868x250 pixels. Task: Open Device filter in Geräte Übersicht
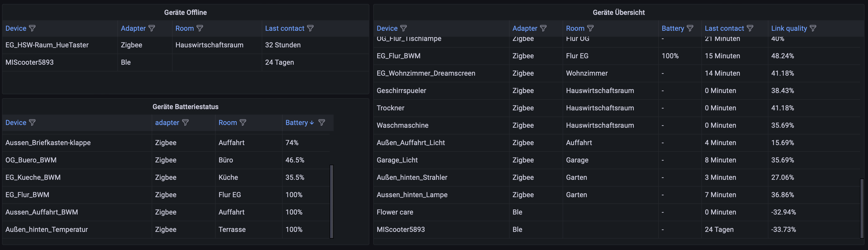click(x=403, y=28)
